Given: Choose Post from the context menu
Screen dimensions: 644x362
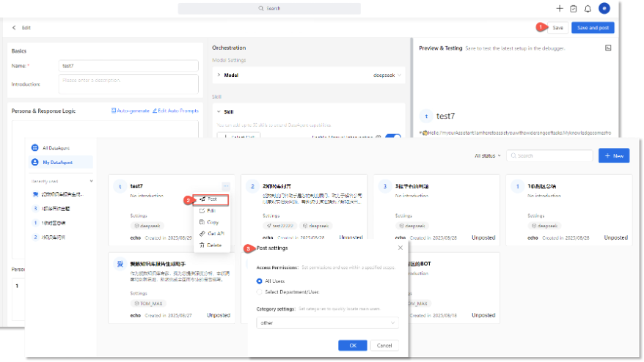Looking at the screenshot, I should [211, 199].
